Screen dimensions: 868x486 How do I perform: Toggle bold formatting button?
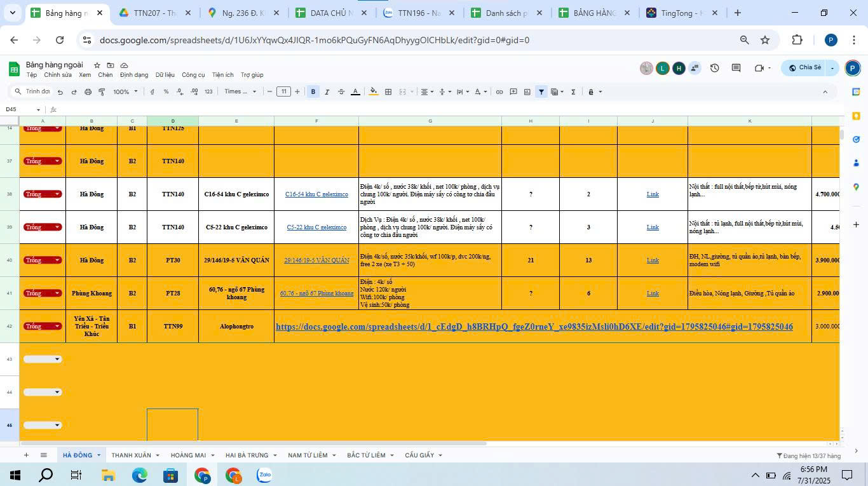point(313,92)
